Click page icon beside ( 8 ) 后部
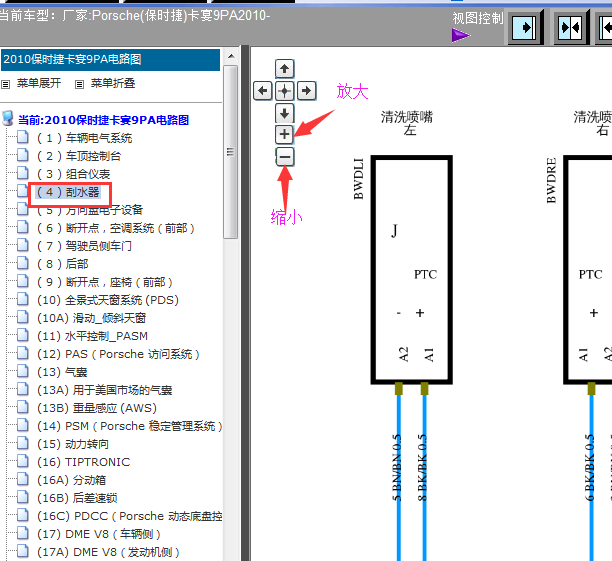612x561 pixels. [x=23, y=262]
